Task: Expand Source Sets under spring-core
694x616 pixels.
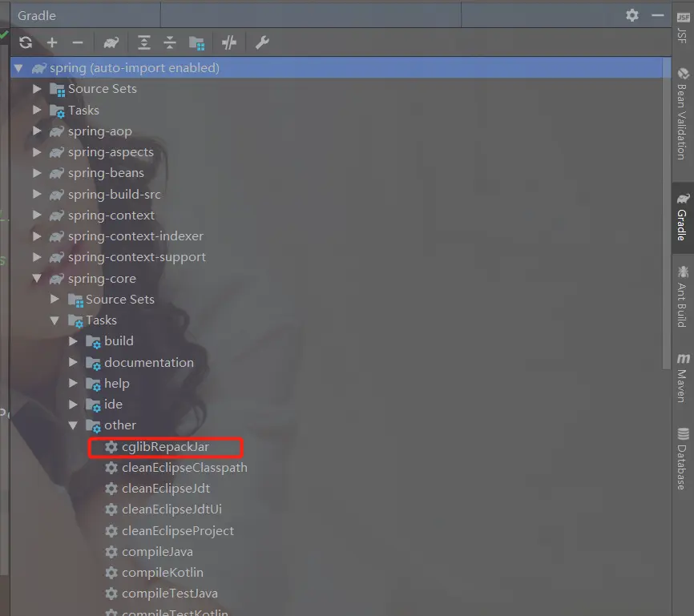Action: pyautogui.click(x=54, y=299)
